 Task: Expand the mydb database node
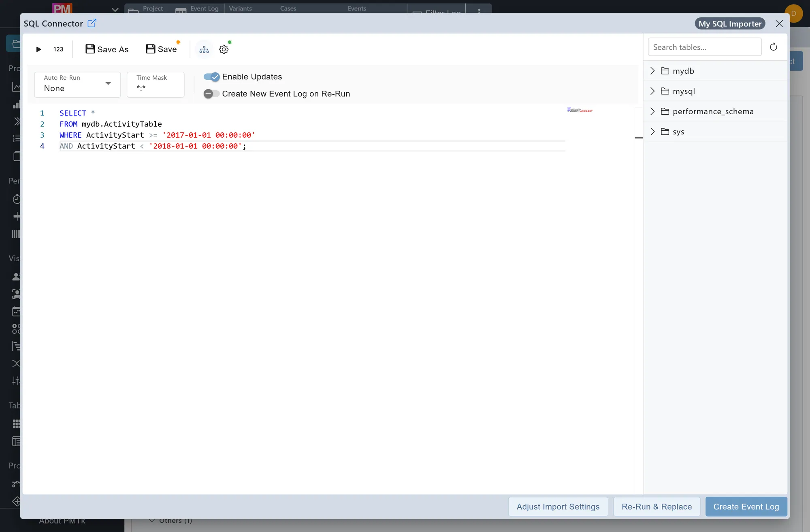pyautogui.click(x=652, y=71)
